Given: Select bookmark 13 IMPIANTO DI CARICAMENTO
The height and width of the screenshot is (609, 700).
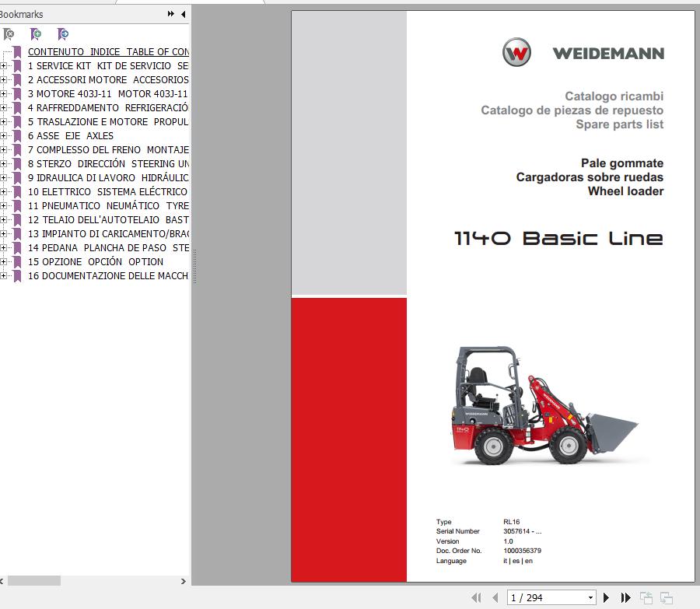Looking at the screenshot, I should click(108, 233).
